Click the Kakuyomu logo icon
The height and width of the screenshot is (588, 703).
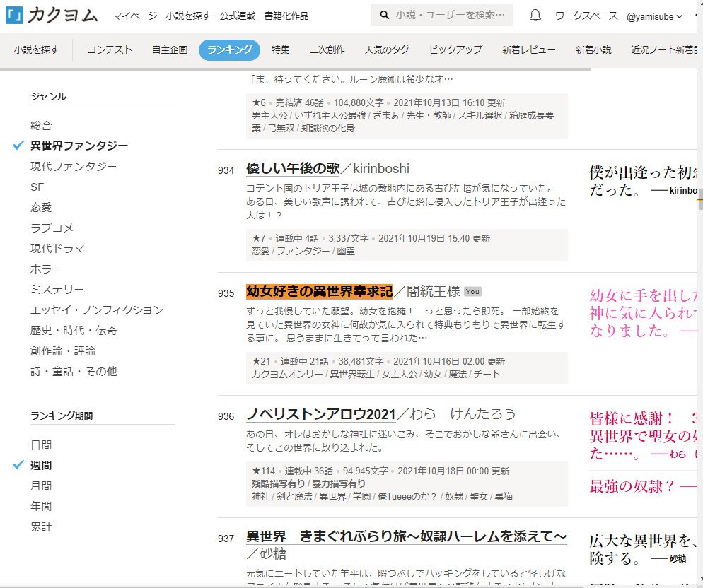pyautogui.click(x=13, y=15)
